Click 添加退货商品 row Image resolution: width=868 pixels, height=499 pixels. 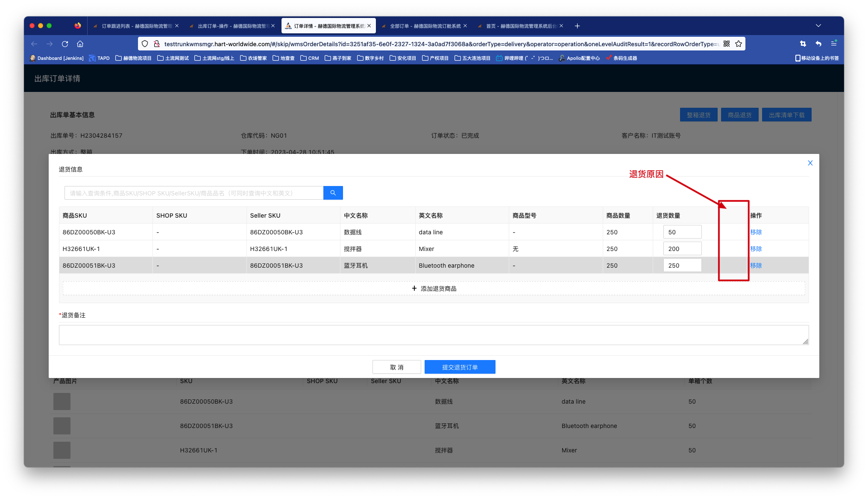click(434, 289)
